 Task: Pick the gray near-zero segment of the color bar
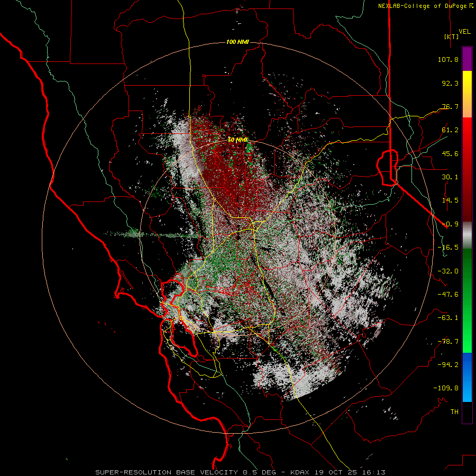coord(467,235)
